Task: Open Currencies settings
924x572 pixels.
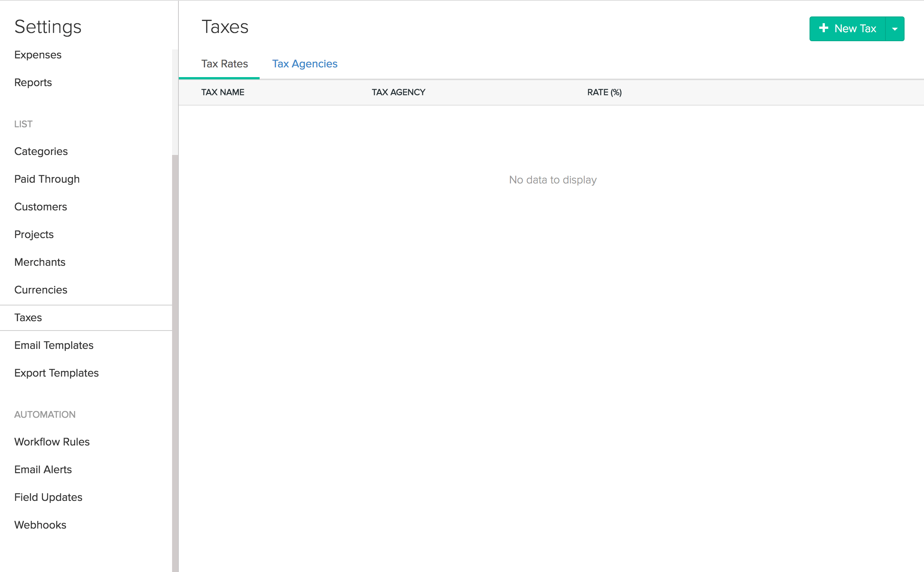Action: 41,290
